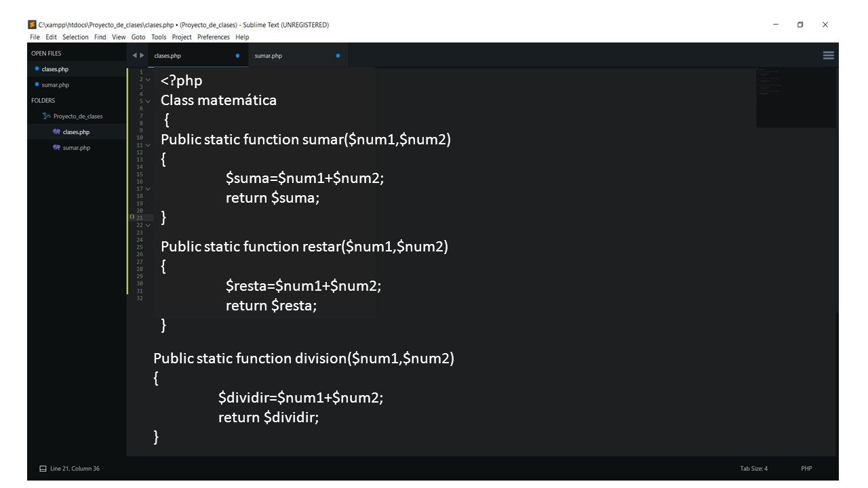Go to previous tab with left arrow
868x488 pixels.
(x=134, y=56)
